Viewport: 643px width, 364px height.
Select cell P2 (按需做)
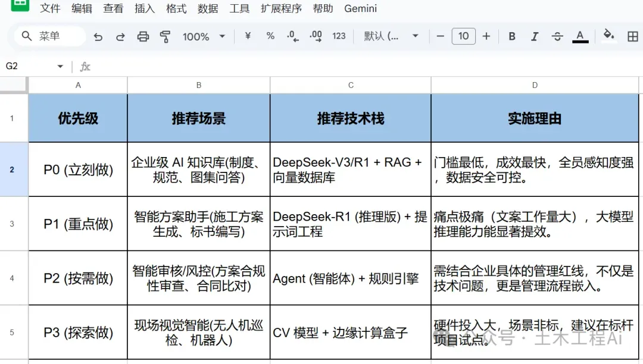click(78, 278)
